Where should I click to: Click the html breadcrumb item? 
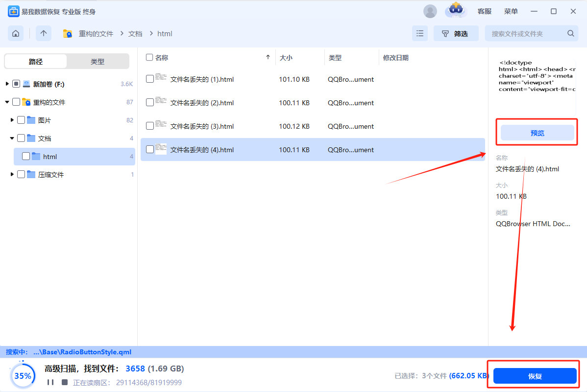[165, 34]
